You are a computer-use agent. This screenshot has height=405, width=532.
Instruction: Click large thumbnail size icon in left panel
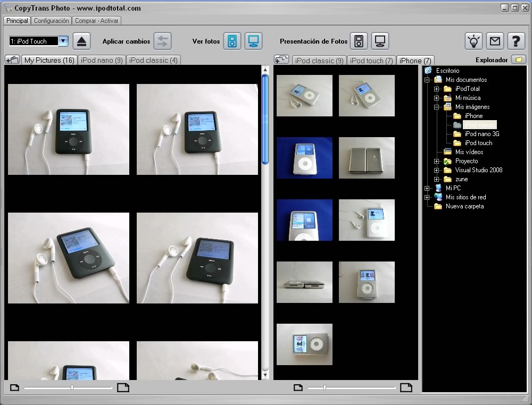(x=123, y=387)
